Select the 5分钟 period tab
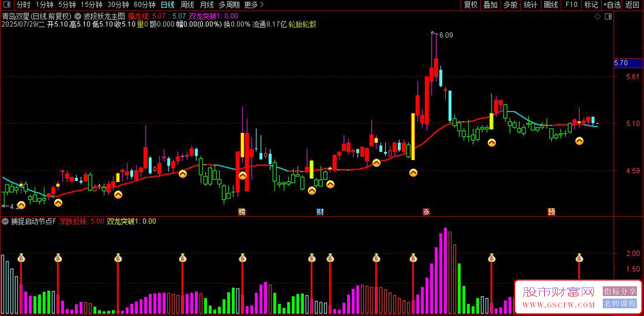The image size is (644, 316). 66,5
